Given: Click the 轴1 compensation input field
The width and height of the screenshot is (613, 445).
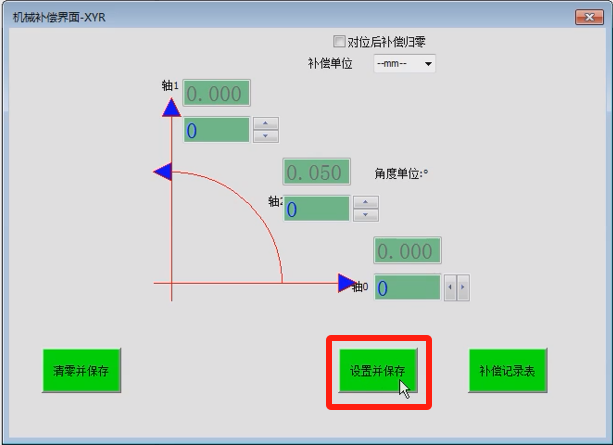Looking at the screenshot, I should click(x=216, y=130).
